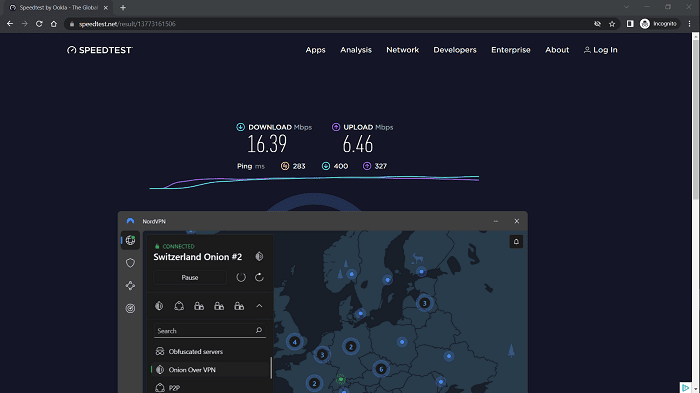The height and width of the screenshot is (393, 700).
Task: Open a new browser tab
Action: [123, 8]
